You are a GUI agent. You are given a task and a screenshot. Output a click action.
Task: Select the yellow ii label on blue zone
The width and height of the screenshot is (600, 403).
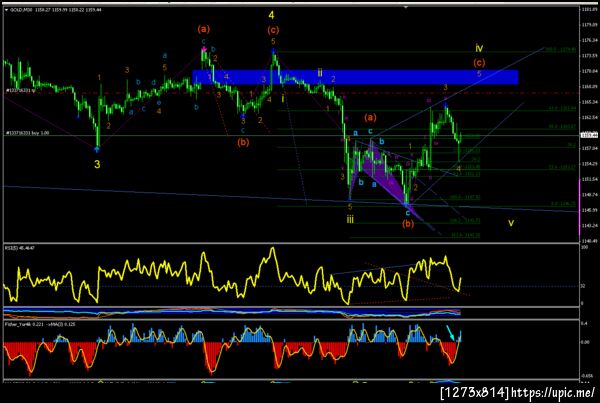[320, 73]
